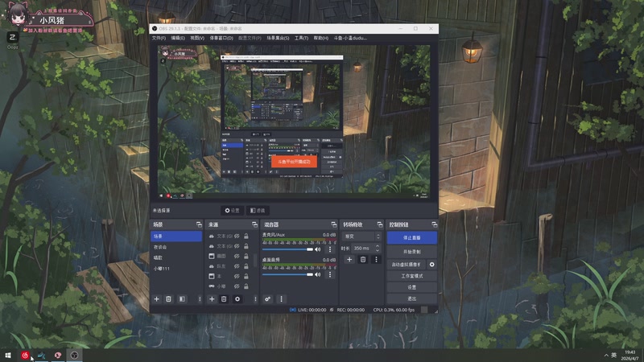
Task: Open the 停靠窗口(D) menu
Action: (x=221, y=38)
